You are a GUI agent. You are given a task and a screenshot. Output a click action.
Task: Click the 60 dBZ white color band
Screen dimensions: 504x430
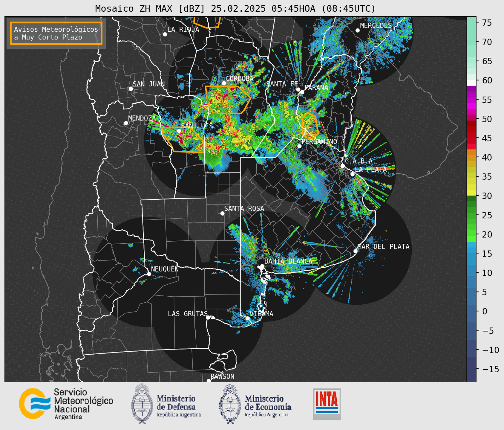tap(471, 83)
